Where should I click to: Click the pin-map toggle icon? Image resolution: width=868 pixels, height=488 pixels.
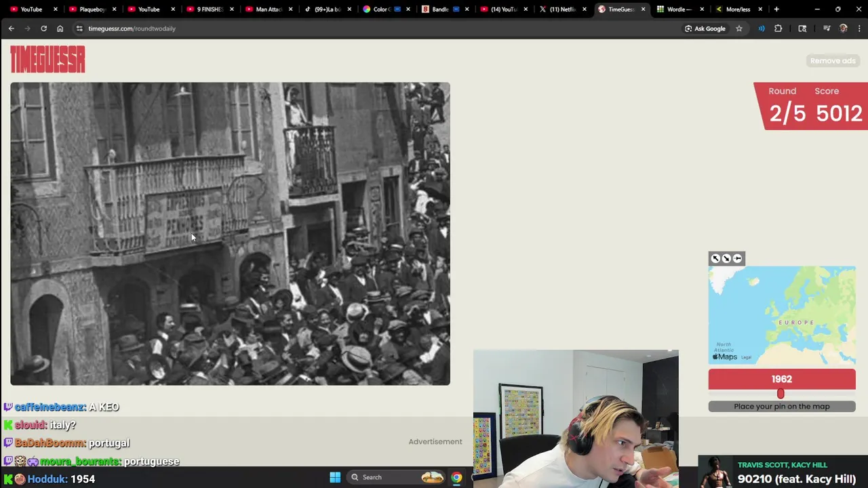pos(737,258)
